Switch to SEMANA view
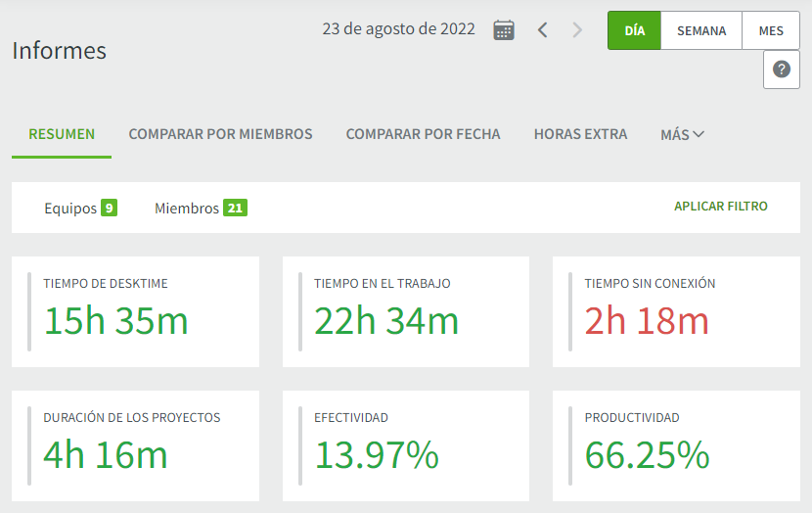 (701, 30)
